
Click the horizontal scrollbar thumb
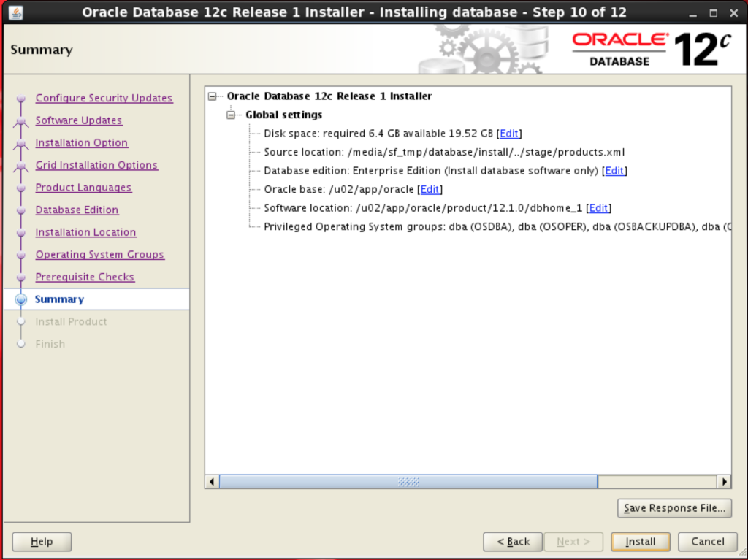pos(408,481)
